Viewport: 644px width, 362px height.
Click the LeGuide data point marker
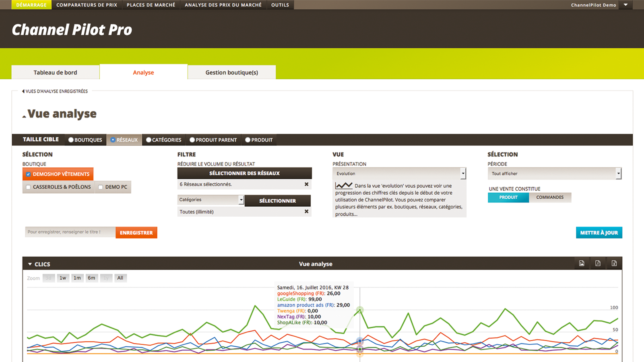point(360,310)
